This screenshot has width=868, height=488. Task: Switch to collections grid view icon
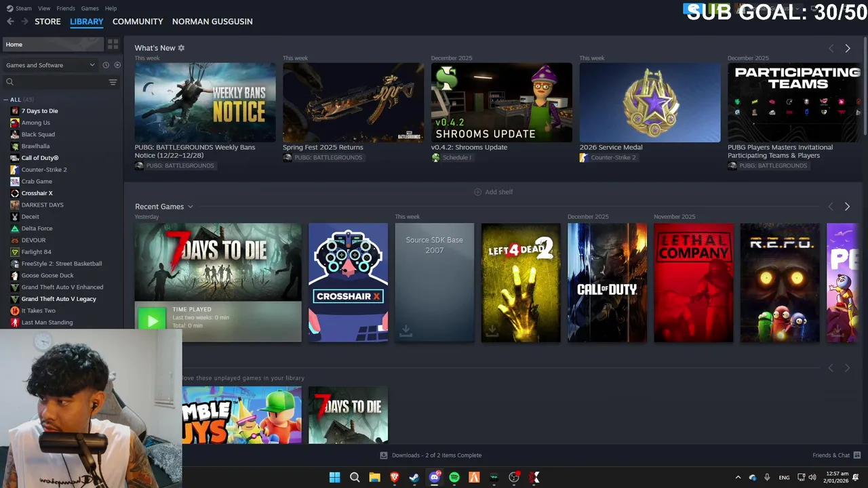pos(113,44)
